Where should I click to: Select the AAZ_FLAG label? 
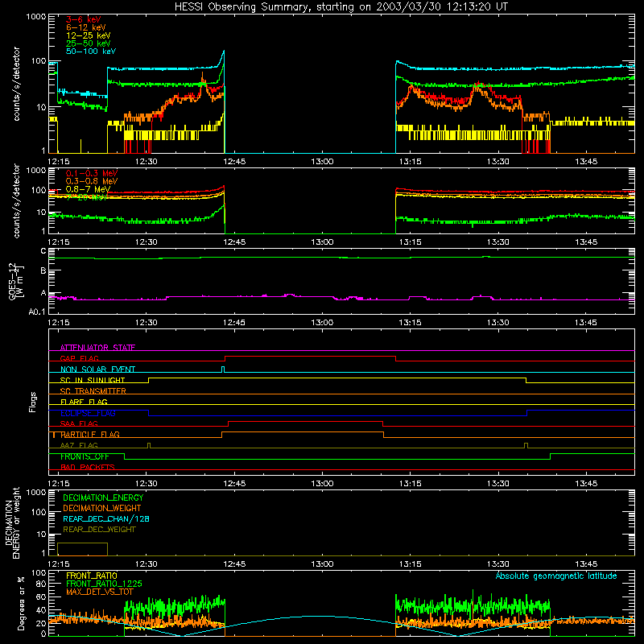point(79,445)
